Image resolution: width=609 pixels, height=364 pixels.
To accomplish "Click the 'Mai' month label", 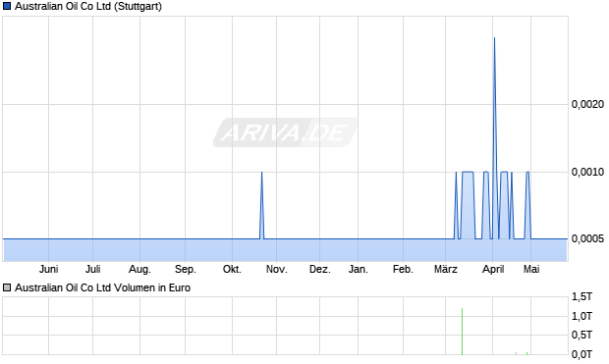I will (x=531, y=269).
